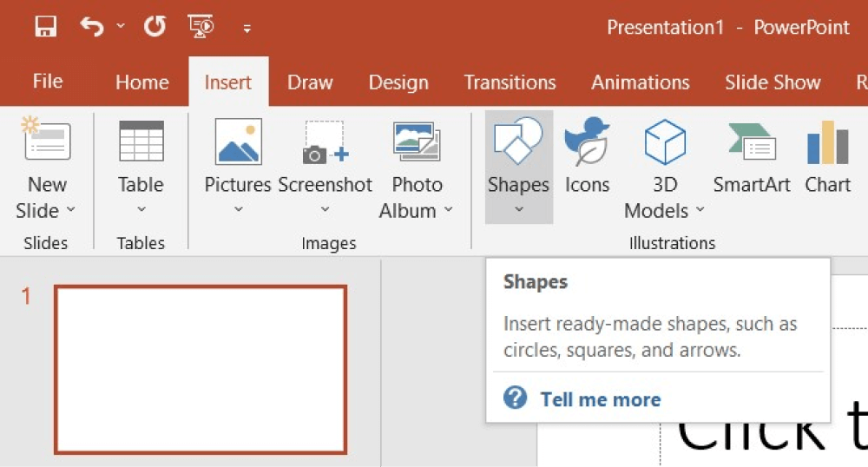Click the Photo Album icon

417,141
